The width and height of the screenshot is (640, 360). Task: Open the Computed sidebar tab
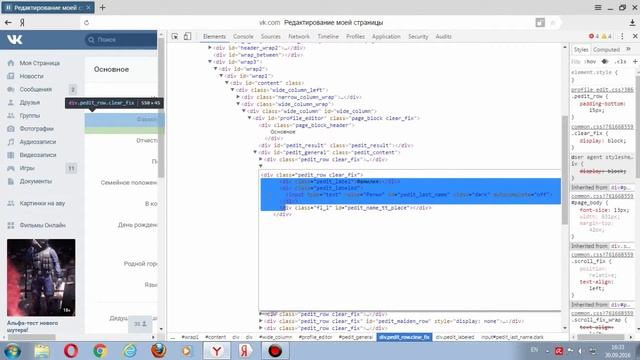tap(606, 49)
